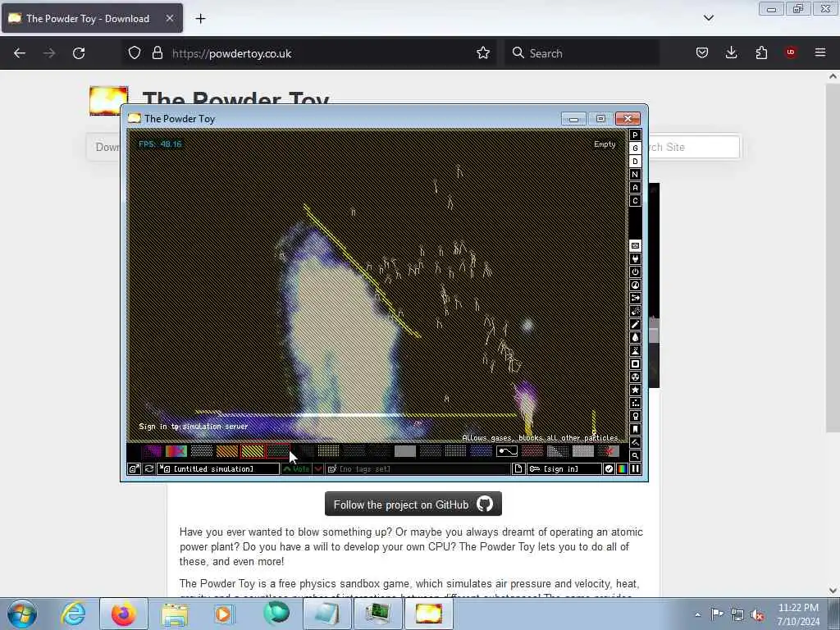Open the Electronics category plug icon
This screenshot has width=840, height=630.
635,258
